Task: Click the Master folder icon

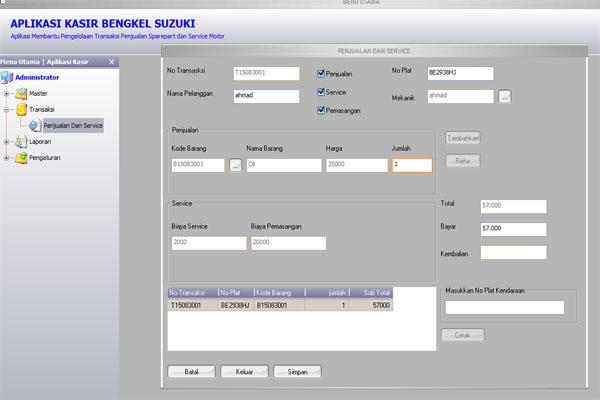Action: 21,93
